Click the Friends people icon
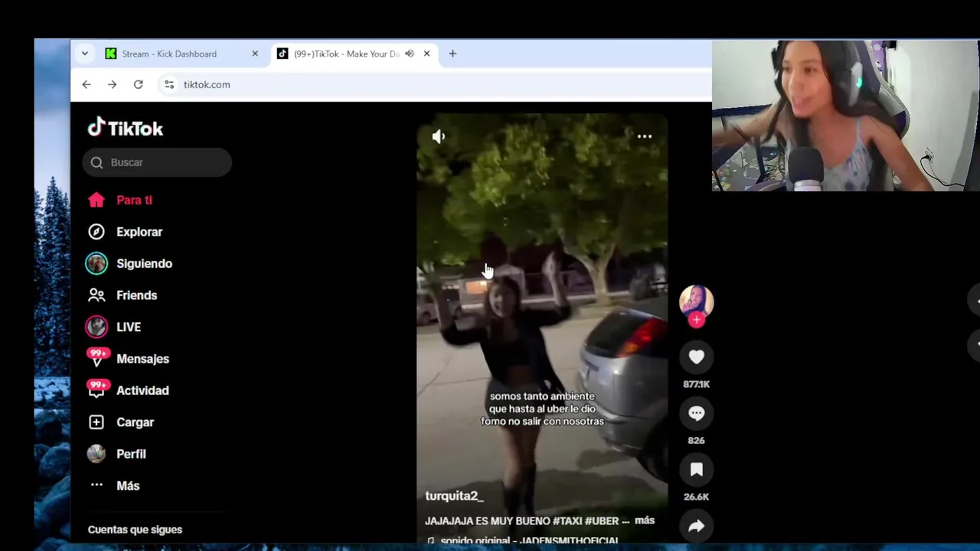Image resolution: width=980 pixels, height=551 pixels. (96, 295)
